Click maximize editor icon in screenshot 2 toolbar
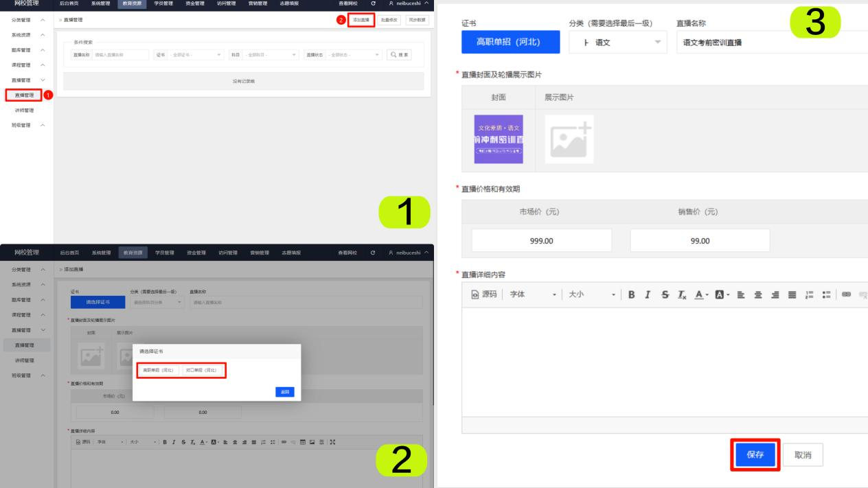This screenshot has width=868, height=488. pyautogui.click(x=333, y=443)
